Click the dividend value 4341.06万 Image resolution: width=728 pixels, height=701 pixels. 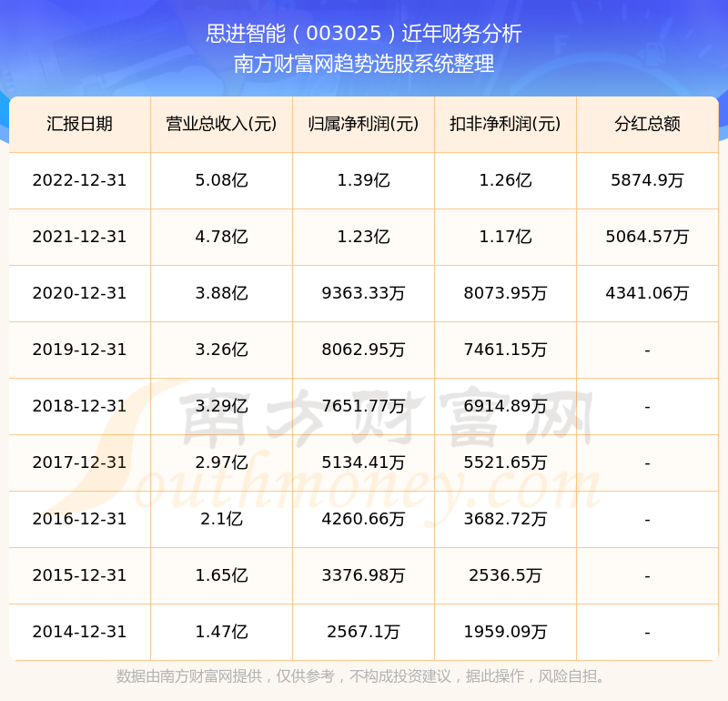tap(647, 293)
